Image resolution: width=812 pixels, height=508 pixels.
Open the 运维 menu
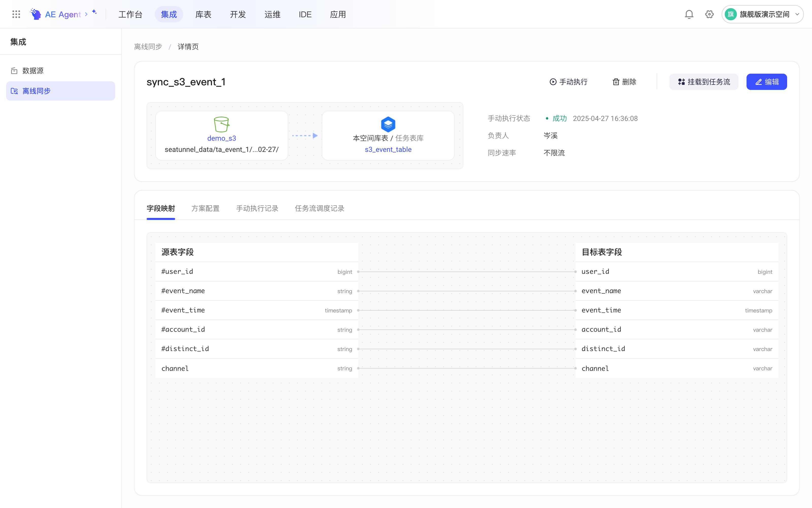[x=273, y=14]
